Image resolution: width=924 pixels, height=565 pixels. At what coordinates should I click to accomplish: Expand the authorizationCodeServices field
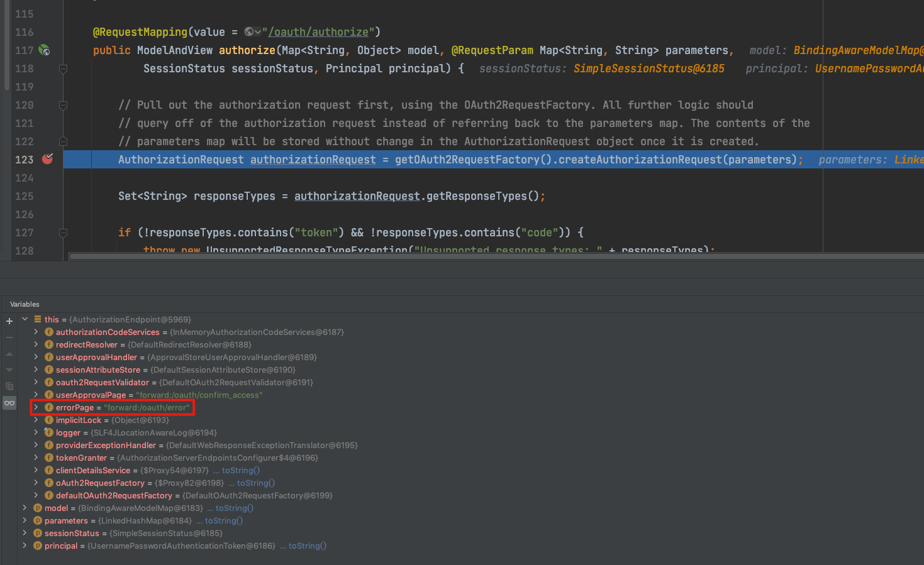click(x=36, y=332)
